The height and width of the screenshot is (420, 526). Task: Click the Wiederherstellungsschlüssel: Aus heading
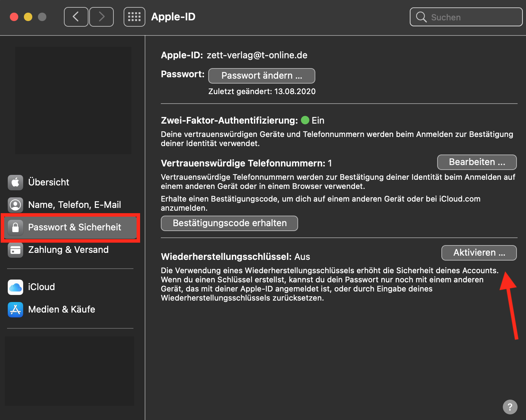pos(235,257)
